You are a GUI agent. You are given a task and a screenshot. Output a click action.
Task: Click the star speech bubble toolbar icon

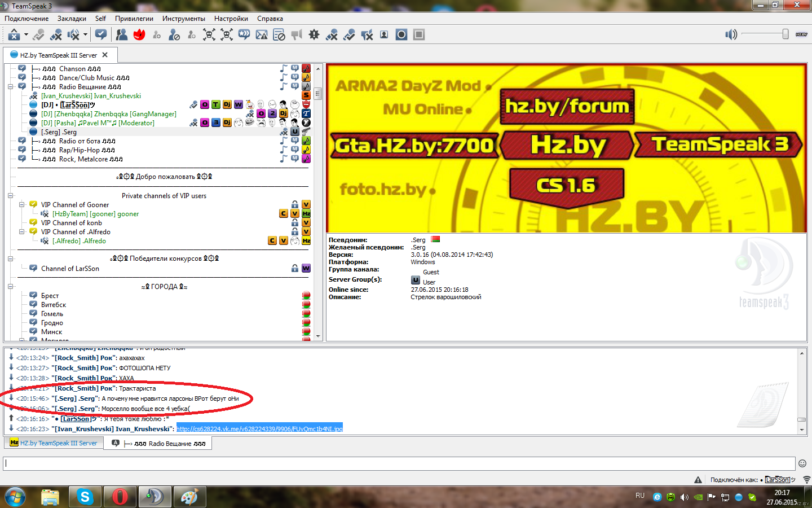(x=244, y=34)
